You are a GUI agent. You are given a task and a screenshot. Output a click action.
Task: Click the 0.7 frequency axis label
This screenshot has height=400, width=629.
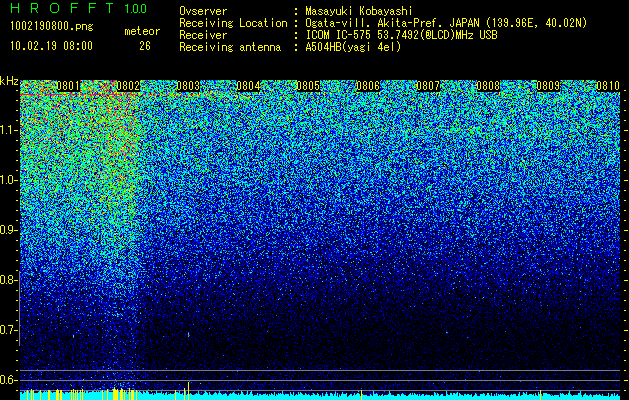(8, 330)
